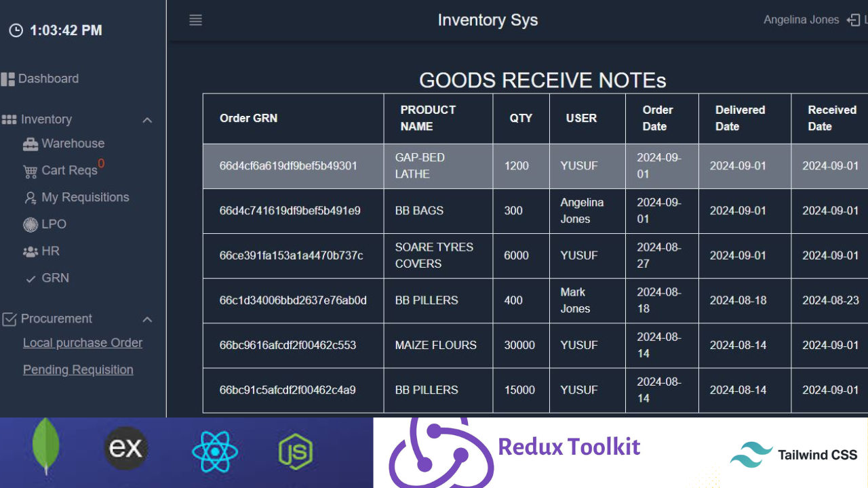Click the GRN checkmark icon

(x=31, y=279)
